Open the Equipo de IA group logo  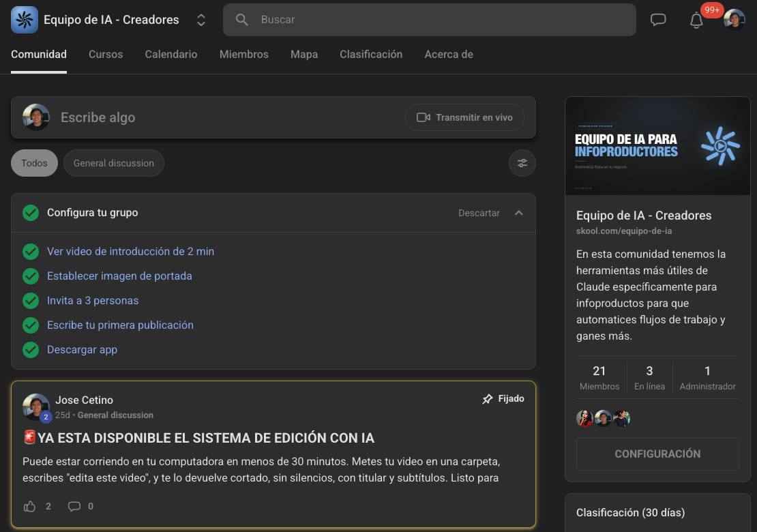click(24, 20)
